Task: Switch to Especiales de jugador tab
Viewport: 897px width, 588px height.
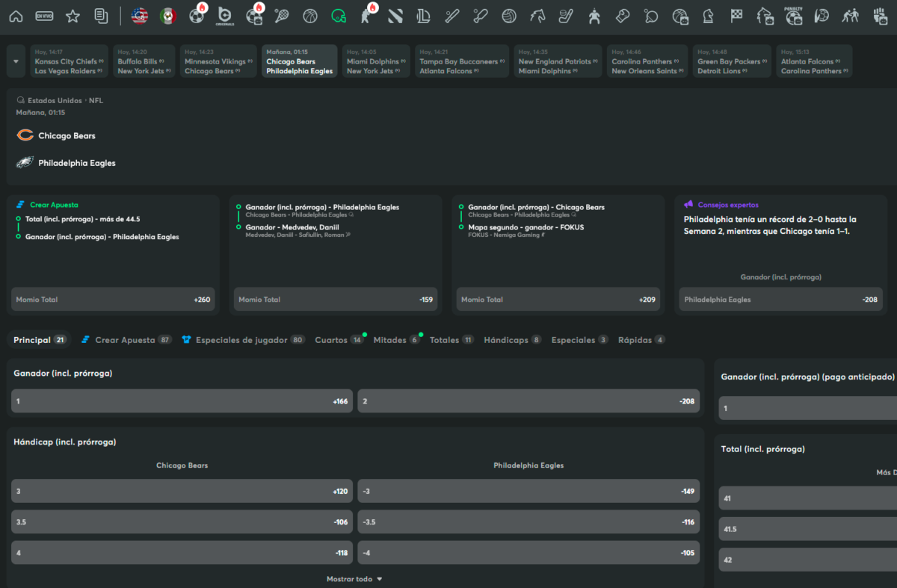Action: [x=243, y=340]
